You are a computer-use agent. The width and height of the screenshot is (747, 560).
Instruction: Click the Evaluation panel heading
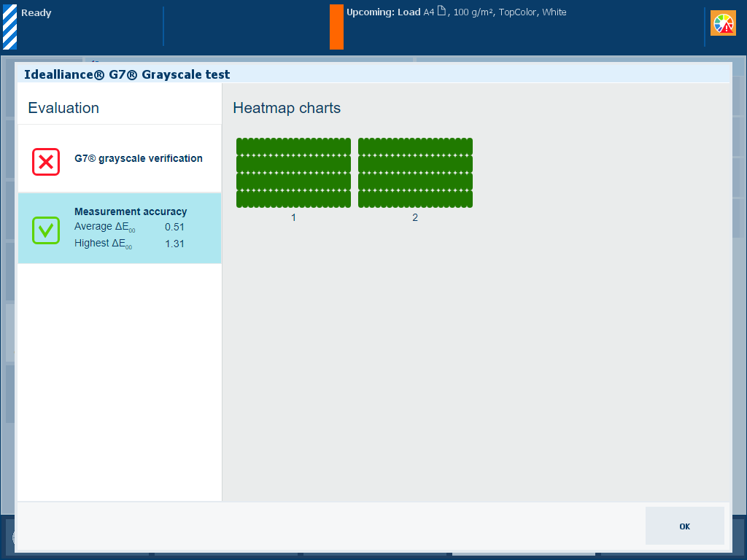[63, 108]
